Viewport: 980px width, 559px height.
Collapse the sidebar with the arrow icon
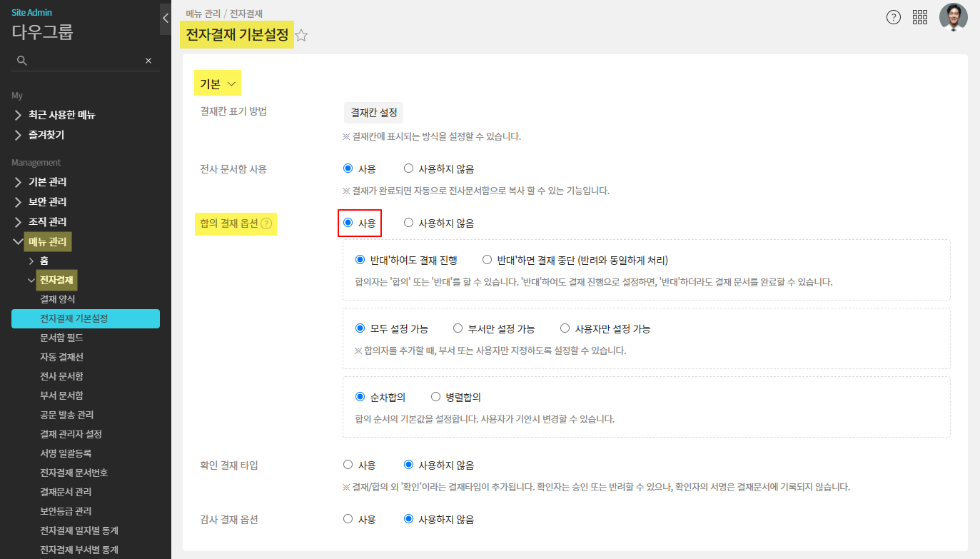point(166,19)
